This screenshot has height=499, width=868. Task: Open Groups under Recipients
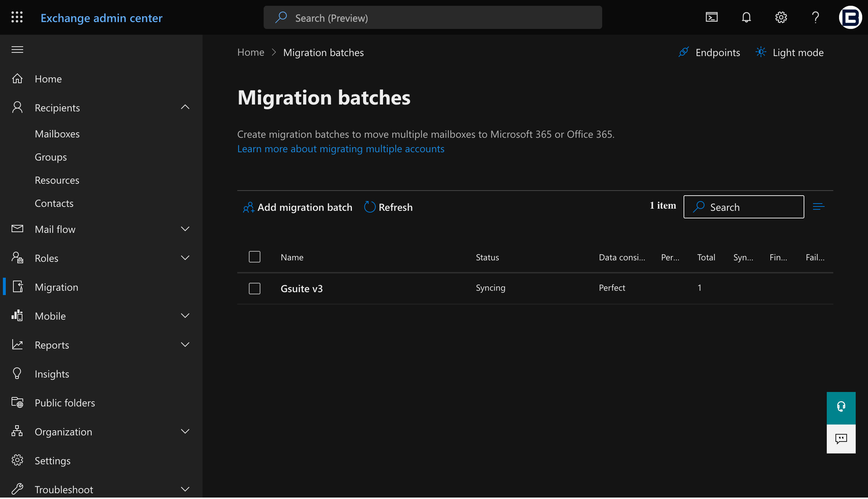pos(51,157)
